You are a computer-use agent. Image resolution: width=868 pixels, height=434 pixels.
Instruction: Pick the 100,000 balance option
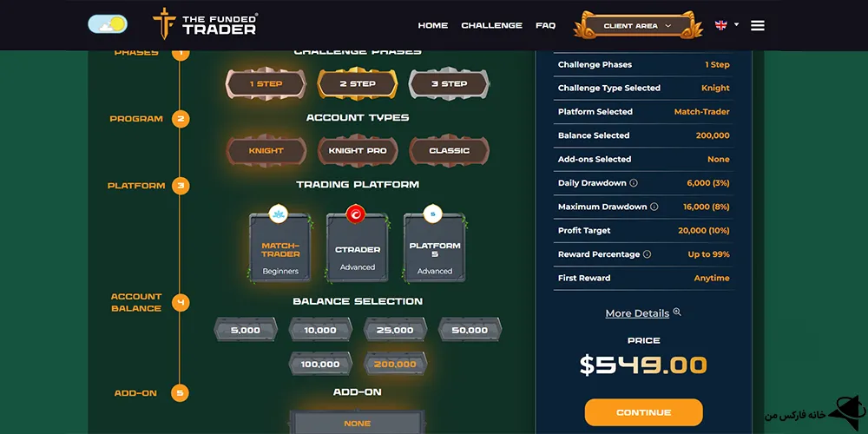(320, 364)
